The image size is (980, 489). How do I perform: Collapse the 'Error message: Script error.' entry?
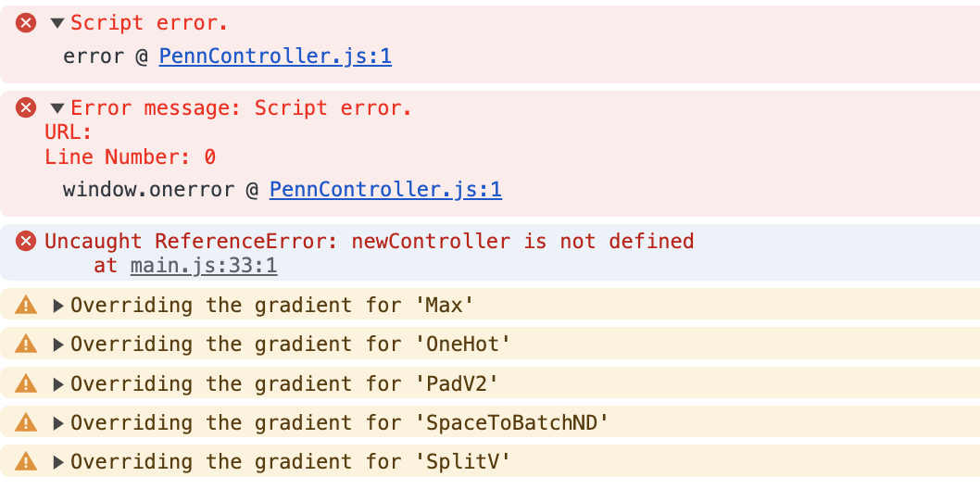(x=57, y=108)
